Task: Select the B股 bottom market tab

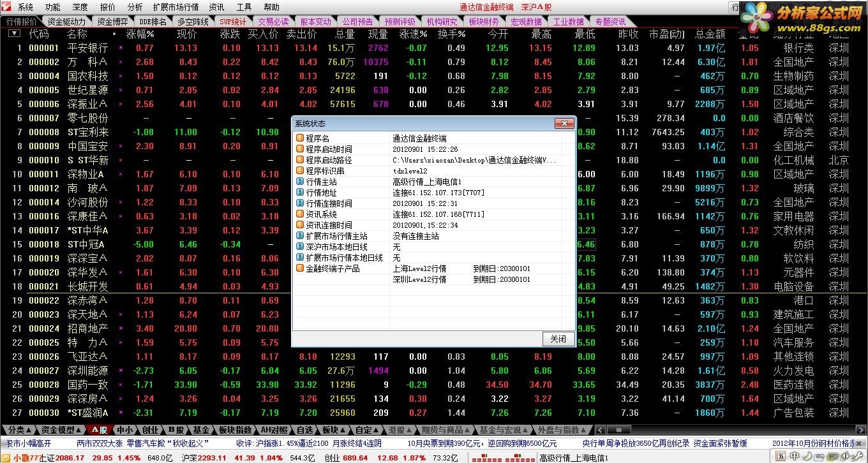Action: click(176, 430)
